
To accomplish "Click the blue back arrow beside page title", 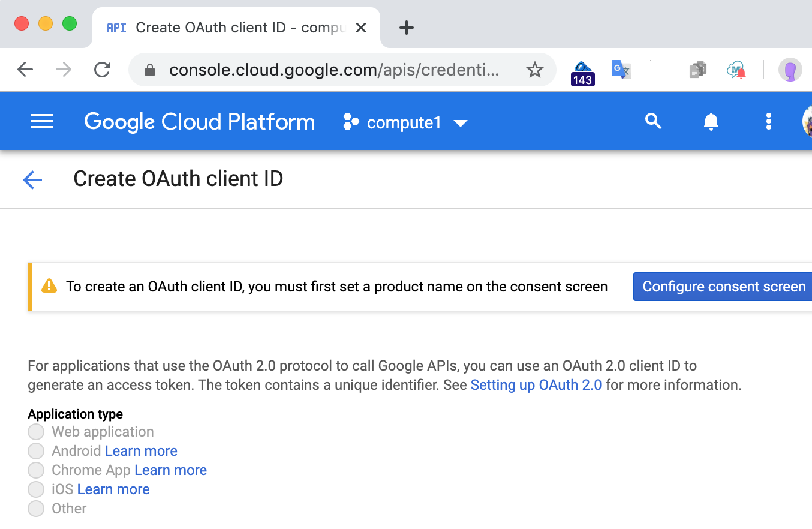I will pos(32,179).
